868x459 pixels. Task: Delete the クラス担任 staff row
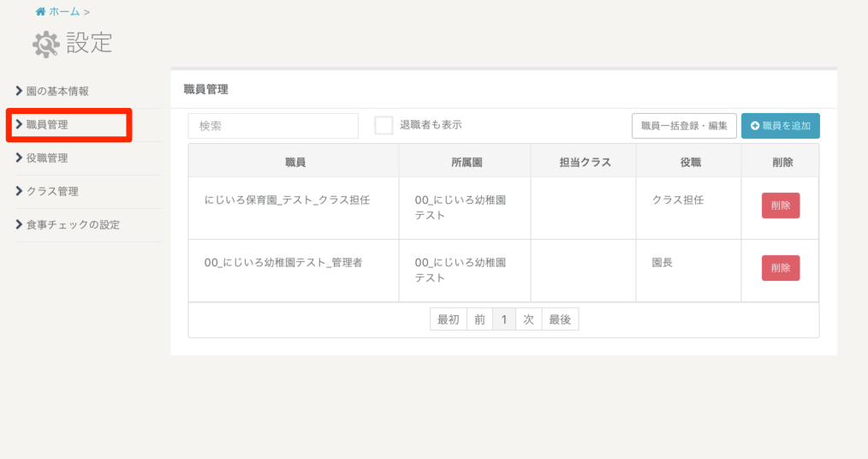tap(781, 206)
